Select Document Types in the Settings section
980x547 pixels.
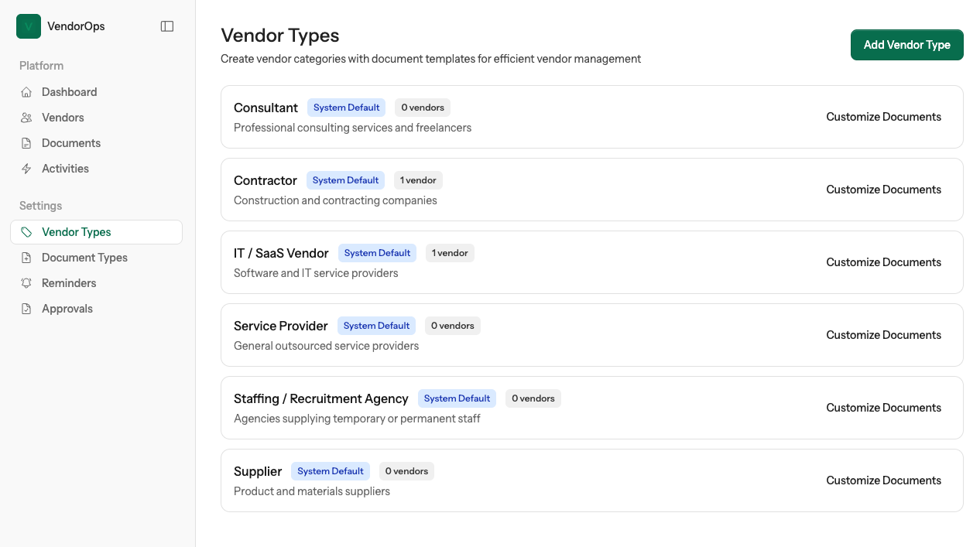[86, 257]
